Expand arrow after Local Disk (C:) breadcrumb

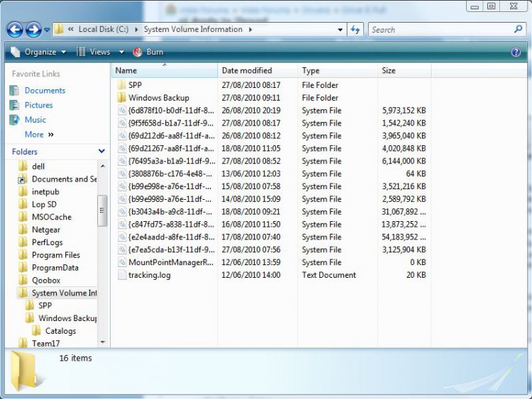pos(136,30)
